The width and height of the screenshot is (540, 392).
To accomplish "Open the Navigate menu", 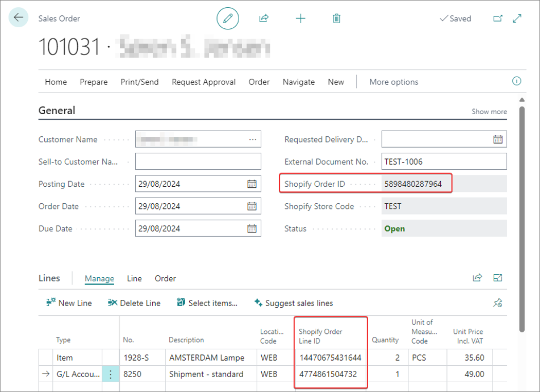I will click(299, 82).
